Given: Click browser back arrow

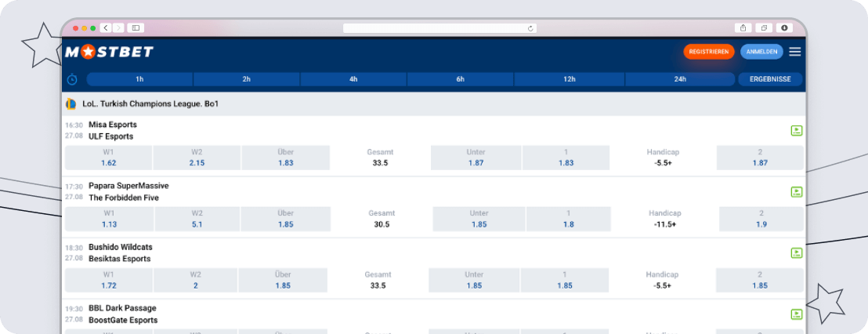Looking at the screenshot, I should [106, 27].
